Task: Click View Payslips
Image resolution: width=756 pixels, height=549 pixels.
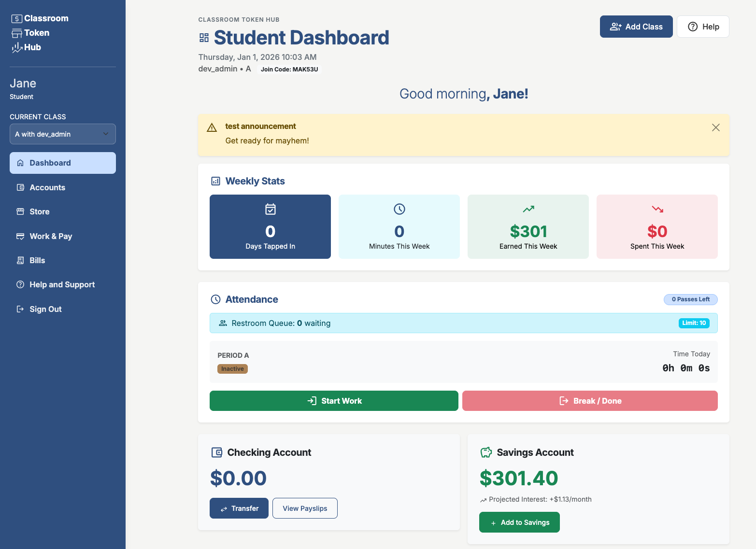Action: tap(305, 508)
